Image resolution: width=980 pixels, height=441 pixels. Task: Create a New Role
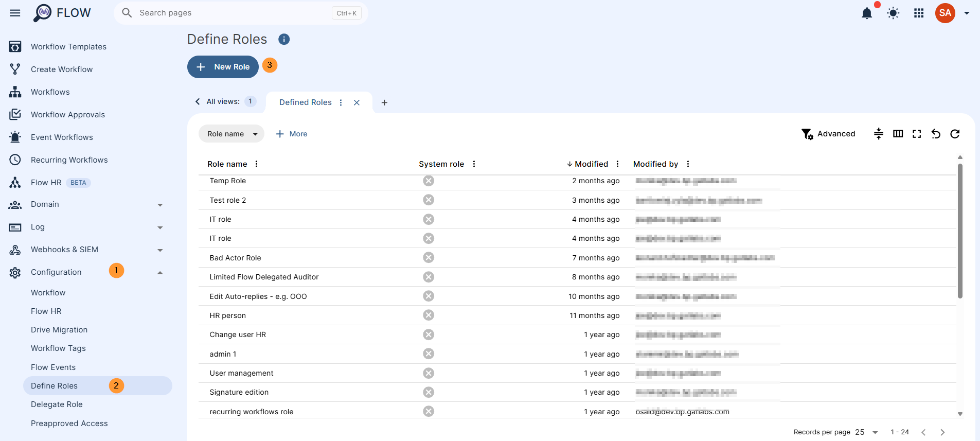pyautogui.click(x=223, y=67)
